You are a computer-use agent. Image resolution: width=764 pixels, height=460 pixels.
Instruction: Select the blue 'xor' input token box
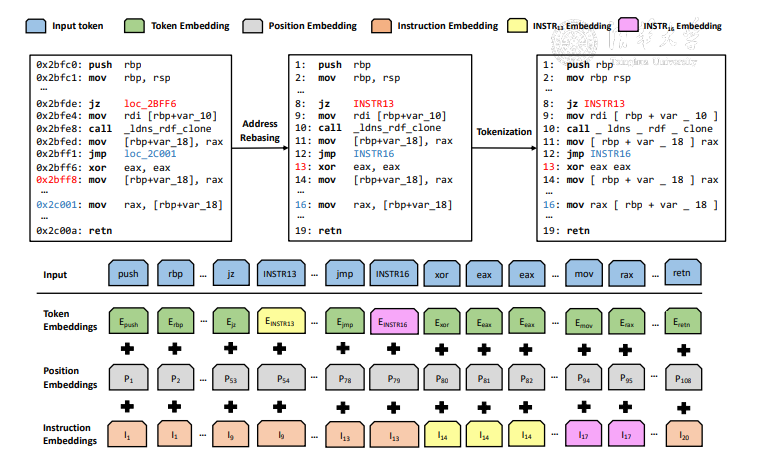coord(441,273)
